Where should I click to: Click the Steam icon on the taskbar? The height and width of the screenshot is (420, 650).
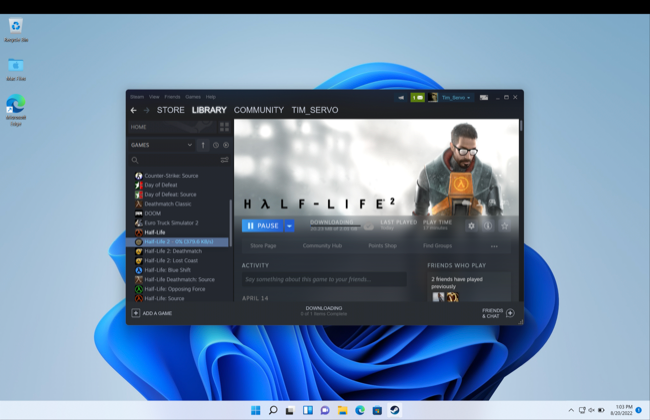pyautogui.click(x=394, y=410)
